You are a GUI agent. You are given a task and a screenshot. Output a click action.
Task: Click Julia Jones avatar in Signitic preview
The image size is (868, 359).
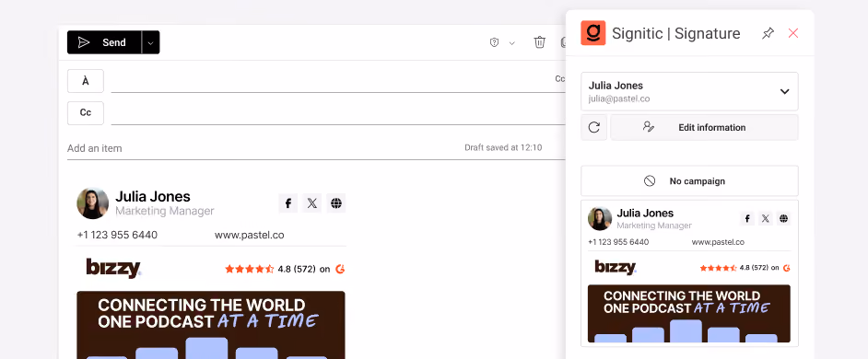click(x=600, y=218)
